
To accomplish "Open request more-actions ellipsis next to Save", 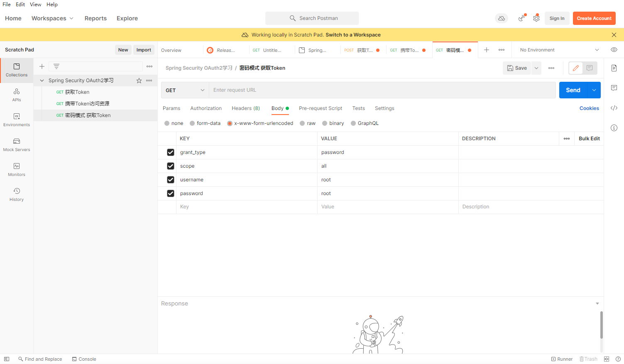I will [x=551, y=68].
